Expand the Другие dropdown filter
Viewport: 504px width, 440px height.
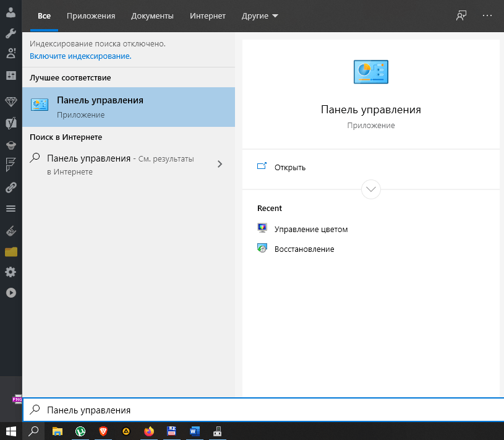coord(260,15)
